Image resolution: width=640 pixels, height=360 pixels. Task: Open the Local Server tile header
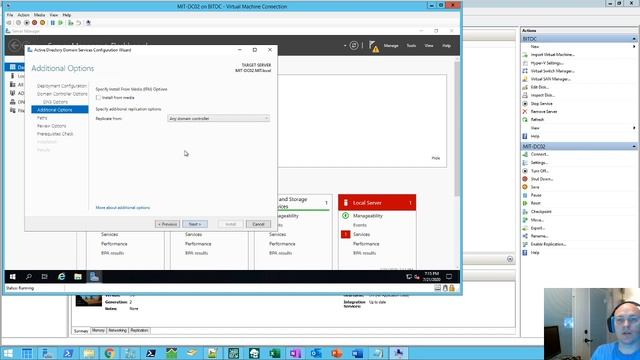click(377, 202)
